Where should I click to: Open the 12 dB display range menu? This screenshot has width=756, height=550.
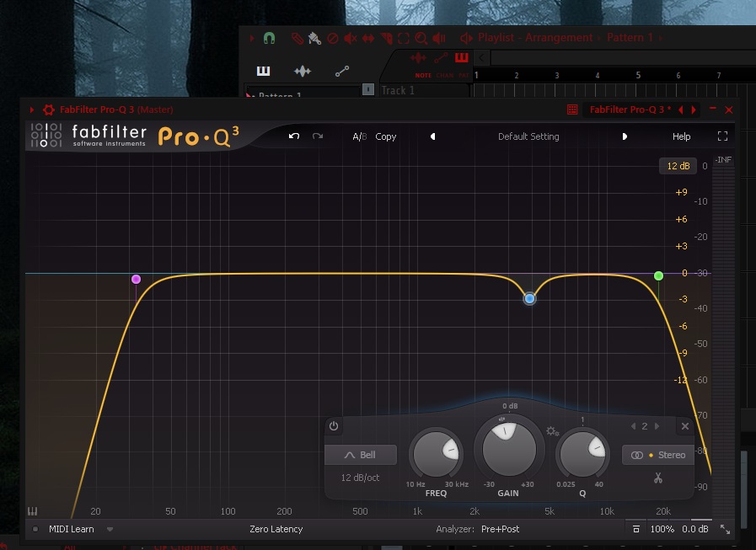[678, 166]
